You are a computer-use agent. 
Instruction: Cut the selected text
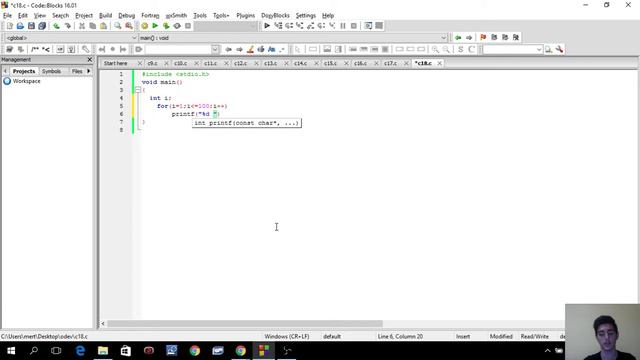[82, 26]
